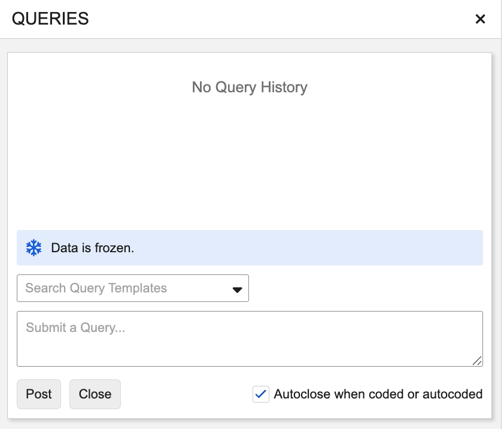Close the Queries panel with the X

[x=480, y=19]
